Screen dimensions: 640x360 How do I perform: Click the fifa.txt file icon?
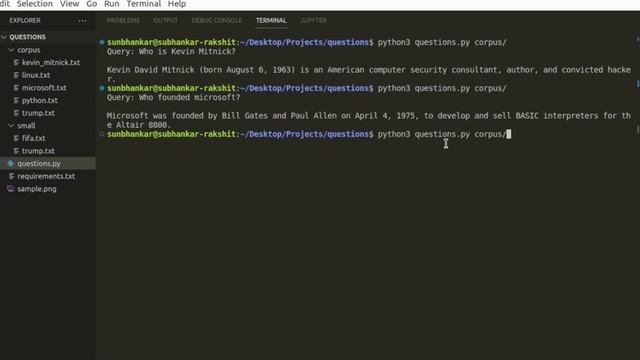(16, 138)
